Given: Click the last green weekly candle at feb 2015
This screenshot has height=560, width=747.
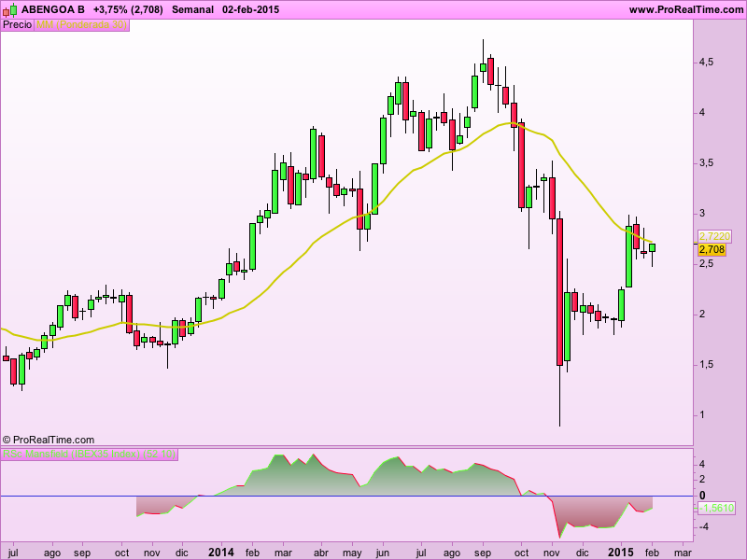Looking at the screenshot, I should coord(652,247).
